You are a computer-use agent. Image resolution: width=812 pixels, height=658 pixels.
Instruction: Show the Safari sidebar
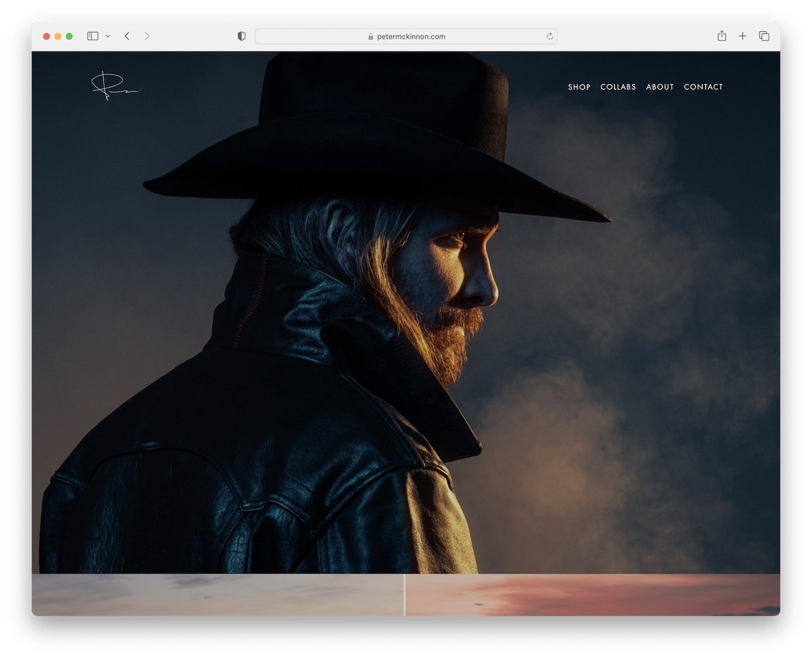tap(92, 36)
